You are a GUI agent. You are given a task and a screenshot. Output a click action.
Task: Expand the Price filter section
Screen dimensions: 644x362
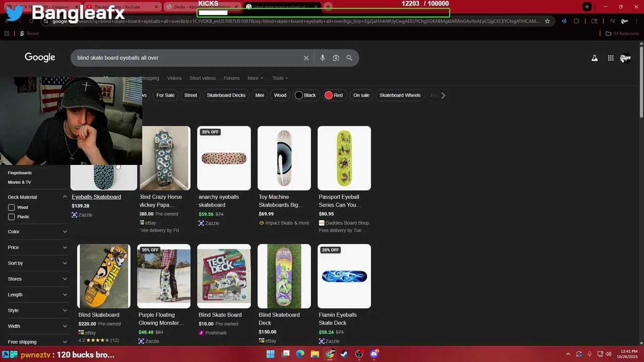[38, 247]
